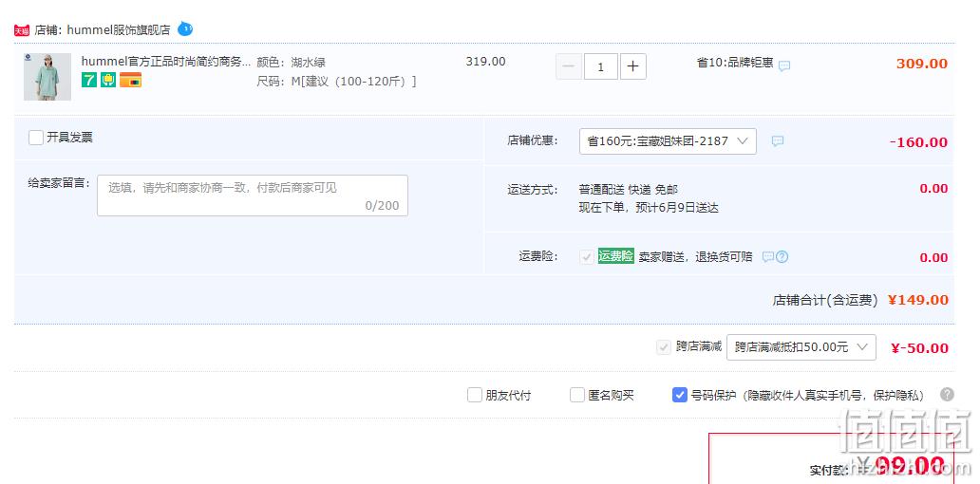Click the comment icon in the 运费险 row
The height and width of the screenshot is (484, 980).
[768, 256]
